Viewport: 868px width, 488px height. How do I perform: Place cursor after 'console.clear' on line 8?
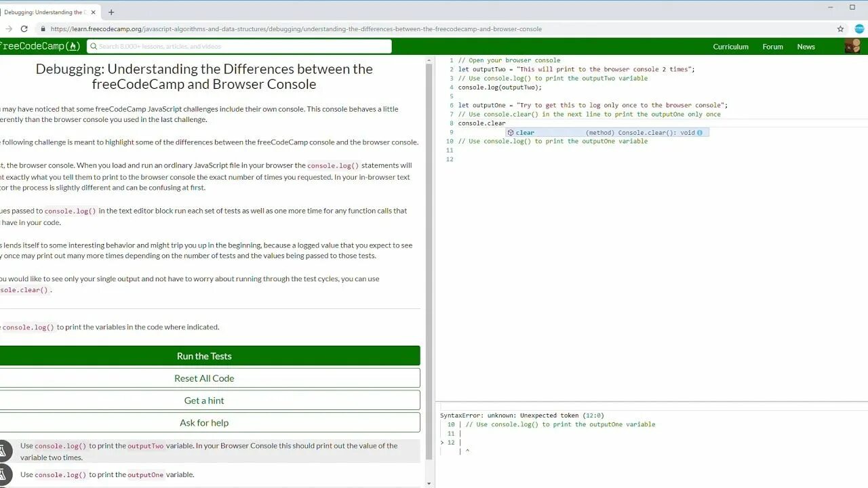coord(506,123)
